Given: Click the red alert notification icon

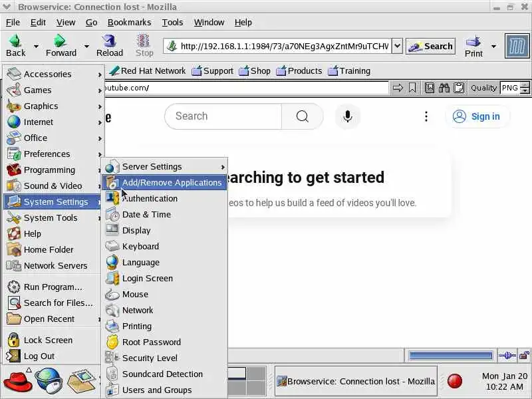Looking at the screenshot, I should 454,381.
